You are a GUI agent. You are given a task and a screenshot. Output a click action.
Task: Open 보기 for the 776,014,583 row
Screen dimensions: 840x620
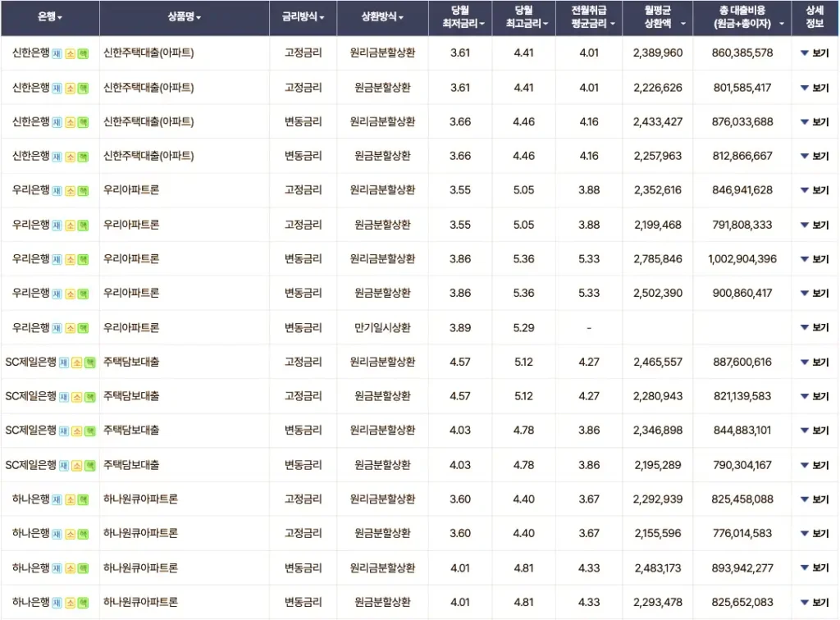click(815, 534)
